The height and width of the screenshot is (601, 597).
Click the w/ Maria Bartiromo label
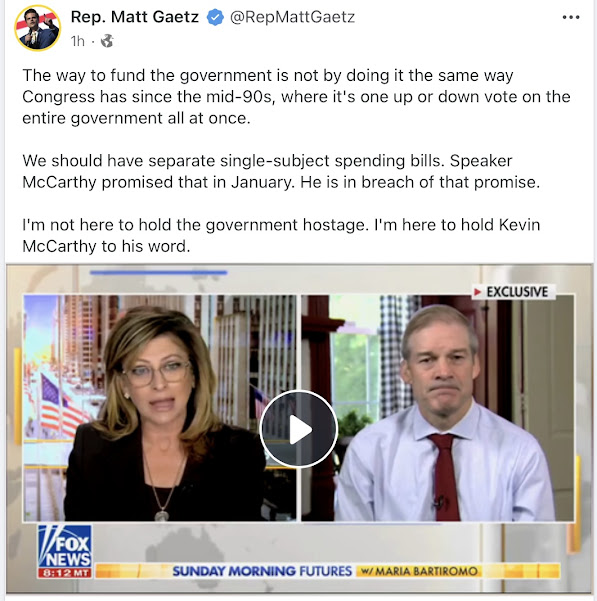tap(419, 571)
